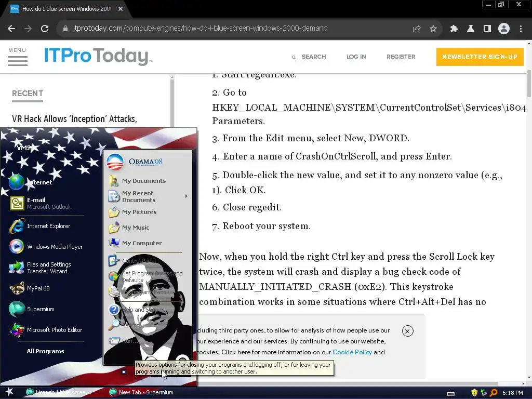
Task: Open Control Panel from Start menu
Action: (x=132, y=261)
